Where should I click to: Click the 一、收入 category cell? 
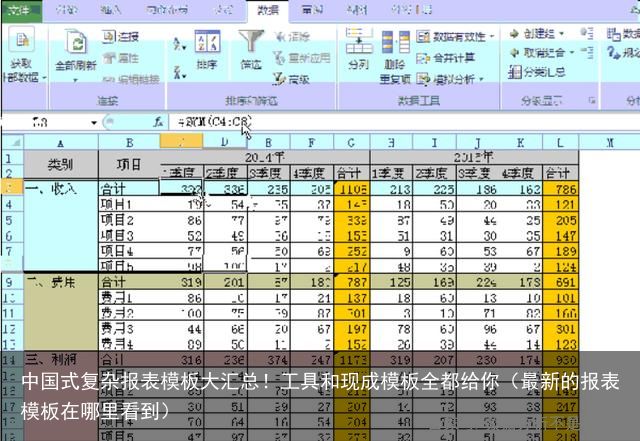(61, 225)
